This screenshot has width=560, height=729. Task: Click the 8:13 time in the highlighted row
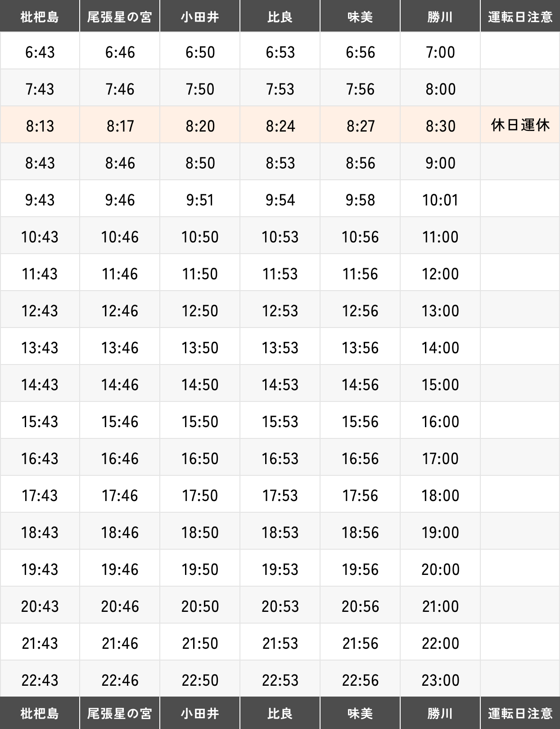point(40,126)
